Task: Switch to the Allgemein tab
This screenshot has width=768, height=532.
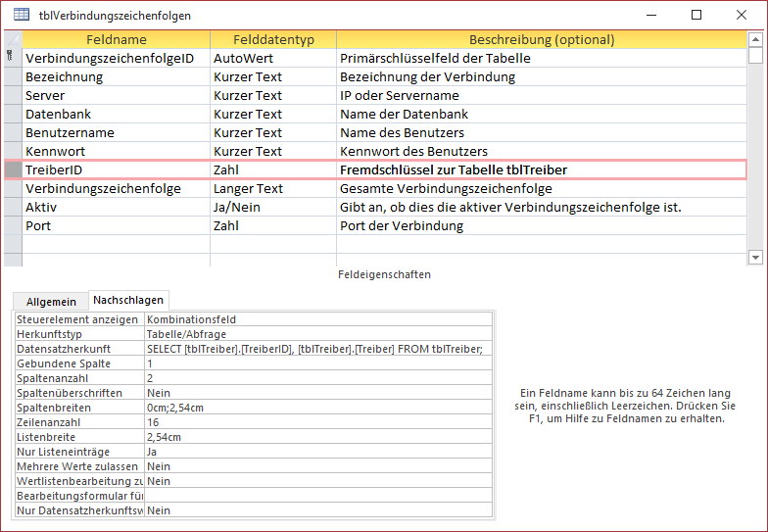Action: coord(51,302)
